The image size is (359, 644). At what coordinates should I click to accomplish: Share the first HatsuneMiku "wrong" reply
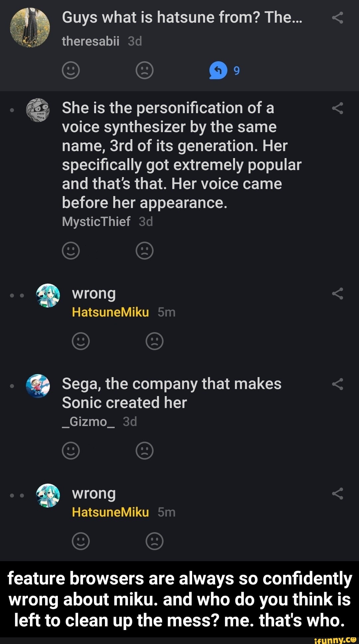click(337, 294)
